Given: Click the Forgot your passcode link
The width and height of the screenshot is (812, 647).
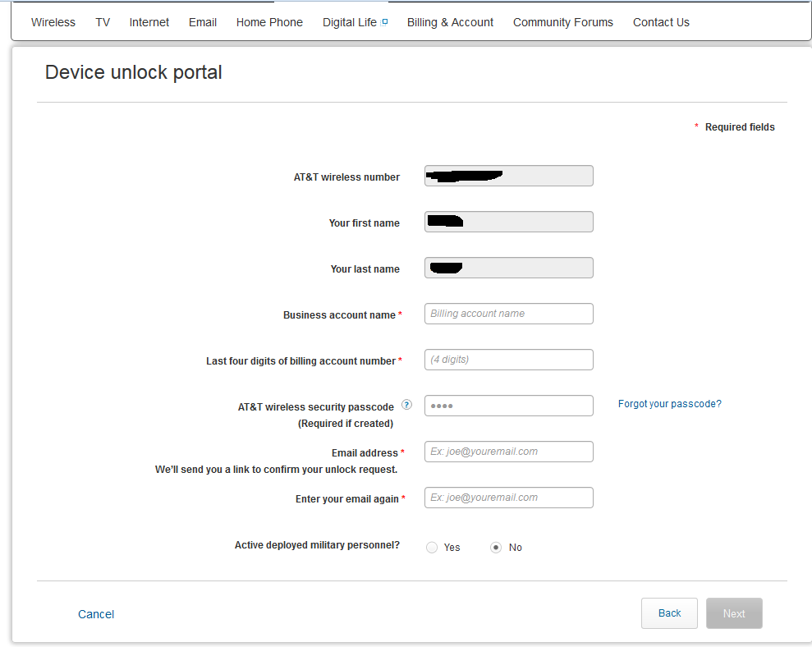Looking at the screenshot, I should pos(669,404).
